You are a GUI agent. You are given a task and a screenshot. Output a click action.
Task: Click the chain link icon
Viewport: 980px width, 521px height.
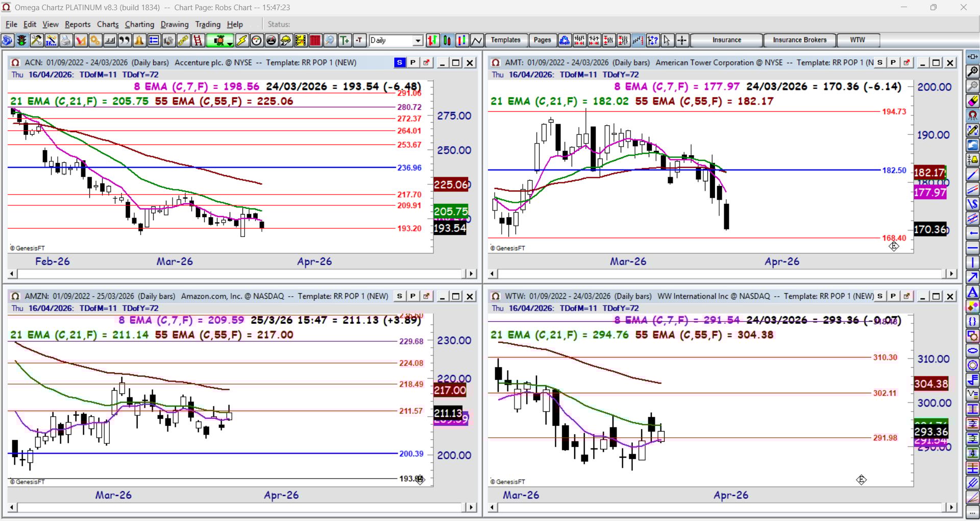coord(183,40)
